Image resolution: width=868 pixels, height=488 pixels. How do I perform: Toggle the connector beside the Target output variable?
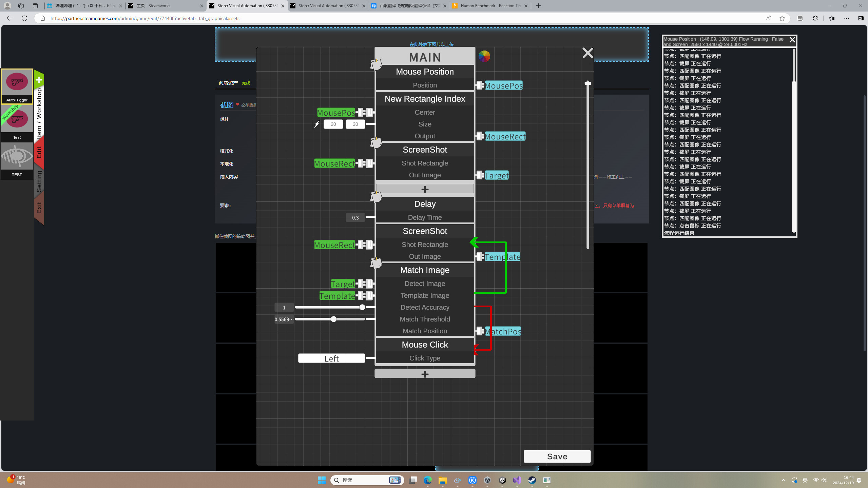[x=479, y=175]
